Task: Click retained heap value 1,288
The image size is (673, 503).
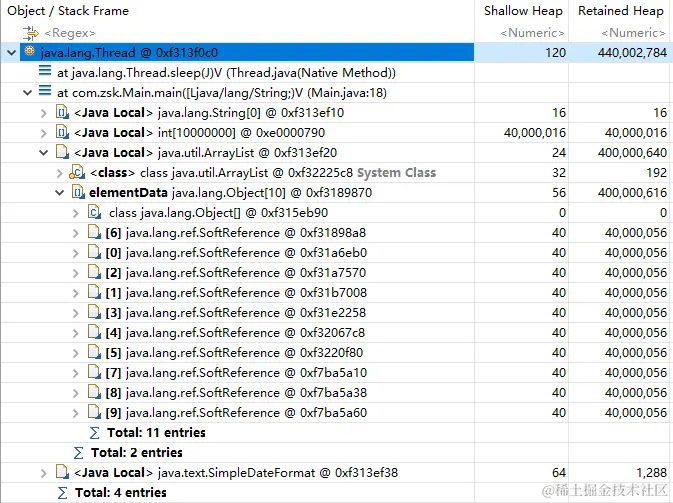Action: point(651,473)
